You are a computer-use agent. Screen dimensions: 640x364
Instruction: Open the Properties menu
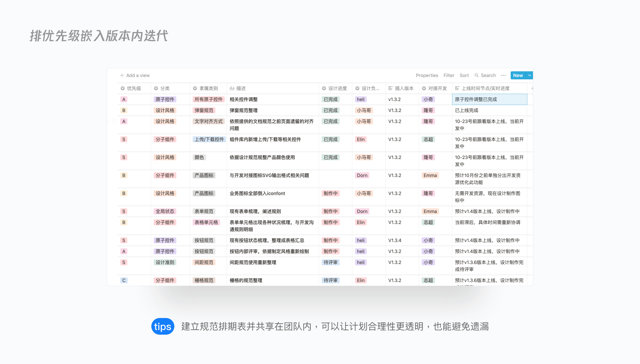[x=427, y=75]
